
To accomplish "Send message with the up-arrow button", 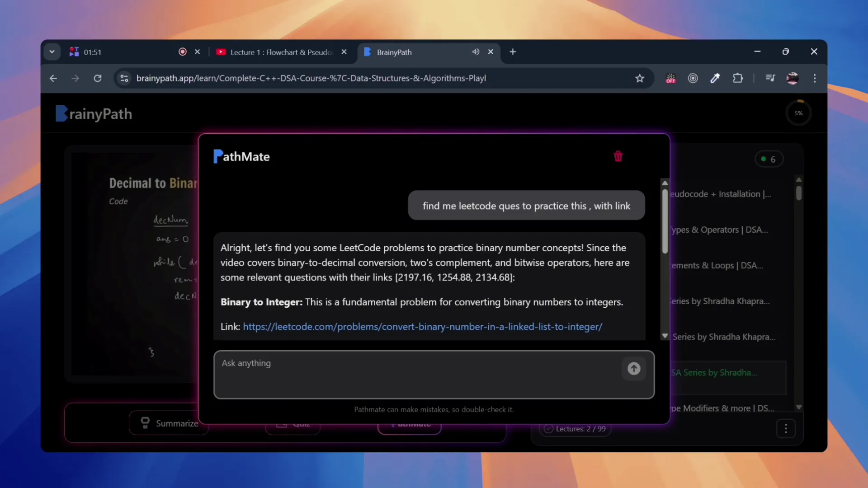I will (634, 369).
